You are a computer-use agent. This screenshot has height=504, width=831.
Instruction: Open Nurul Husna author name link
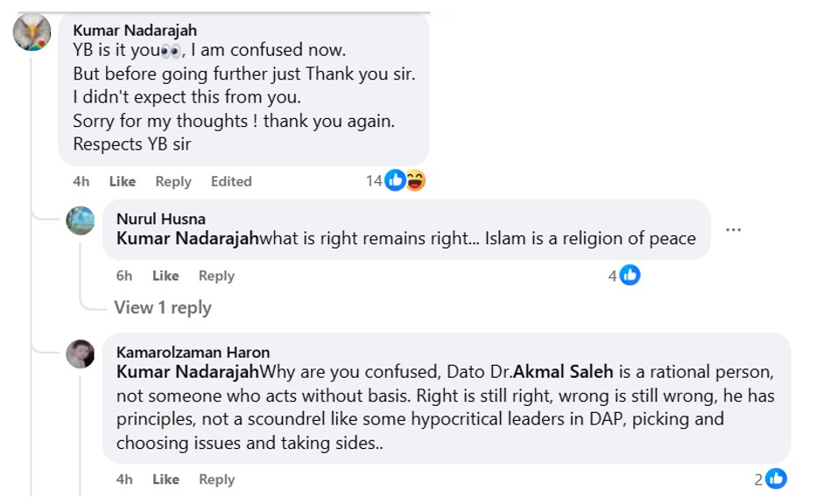pos(161,219)
